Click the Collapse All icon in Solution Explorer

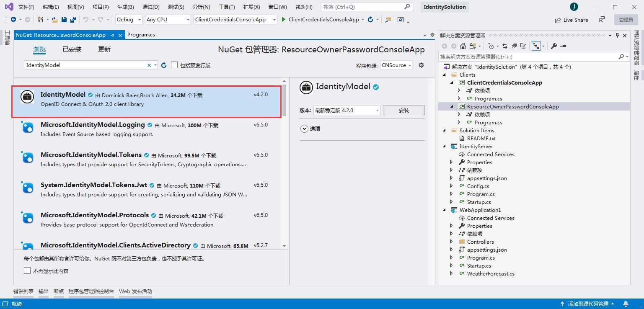tap(514, 46)
